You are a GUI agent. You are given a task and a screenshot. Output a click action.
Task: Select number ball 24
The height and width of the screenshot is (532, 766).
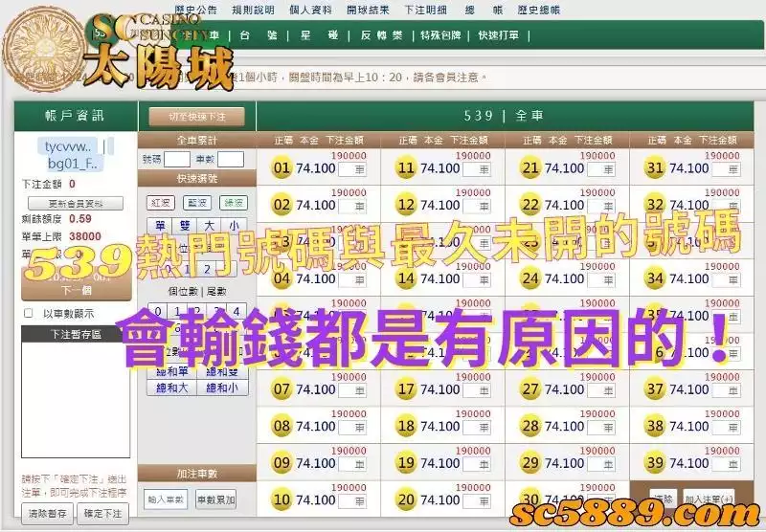pos(530,279)
